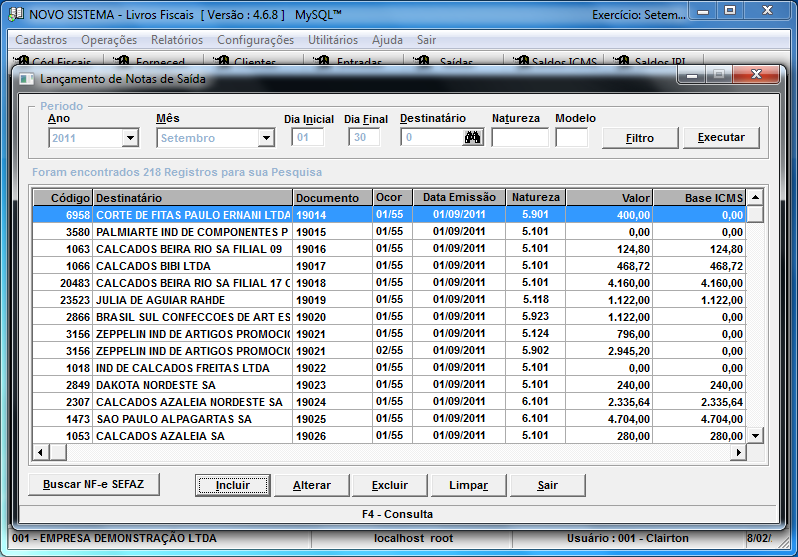This screenshot has width=798, height=557.
Task: Open the Utilitários menu
Action: tap(333, 40)
